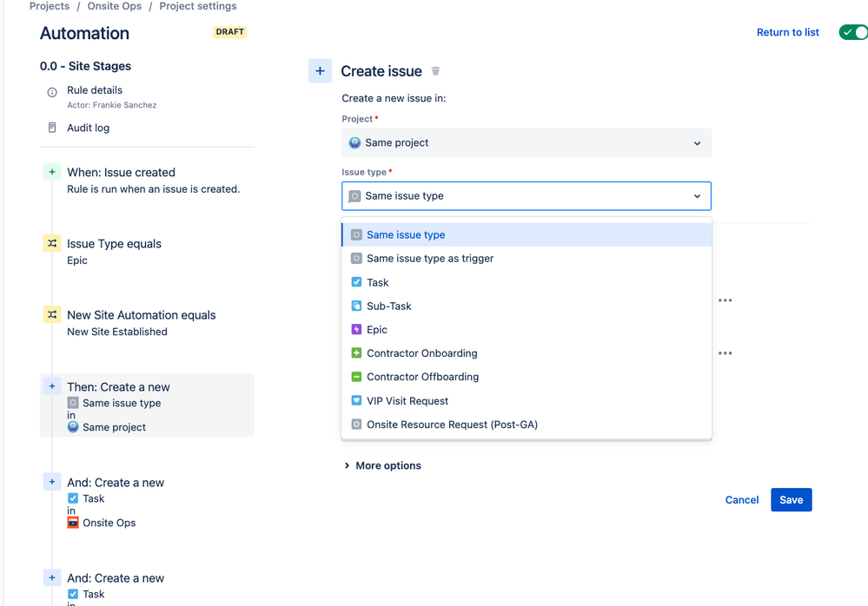Open Projects breadcrumb link
This screenshot has height=606, width=868.
[50, 6]
